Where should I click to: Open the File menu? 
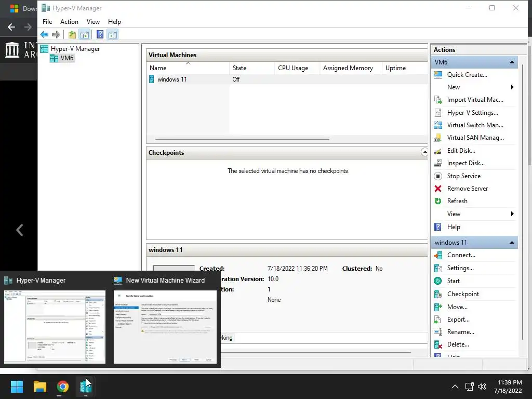pos(47,22)
